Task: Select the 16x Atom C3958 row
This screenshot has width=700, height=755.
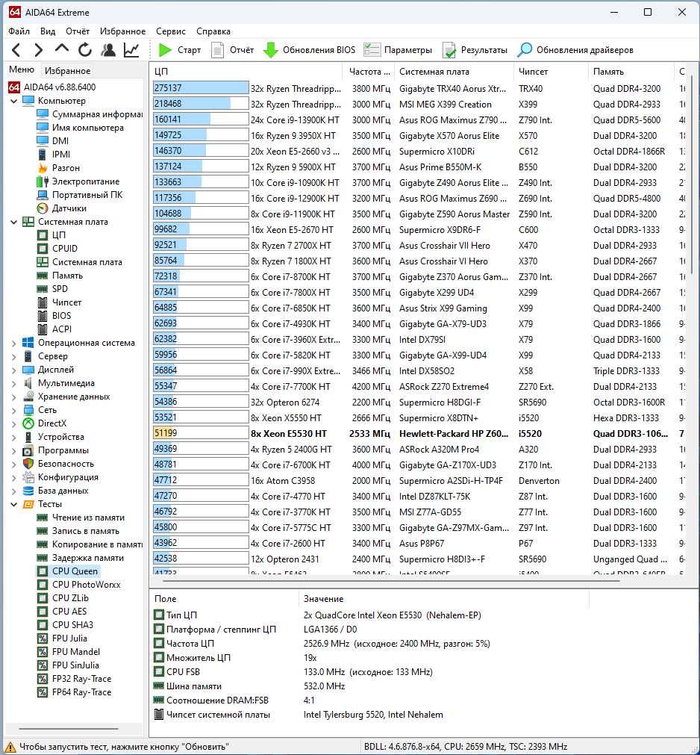Action: (420, 480)
